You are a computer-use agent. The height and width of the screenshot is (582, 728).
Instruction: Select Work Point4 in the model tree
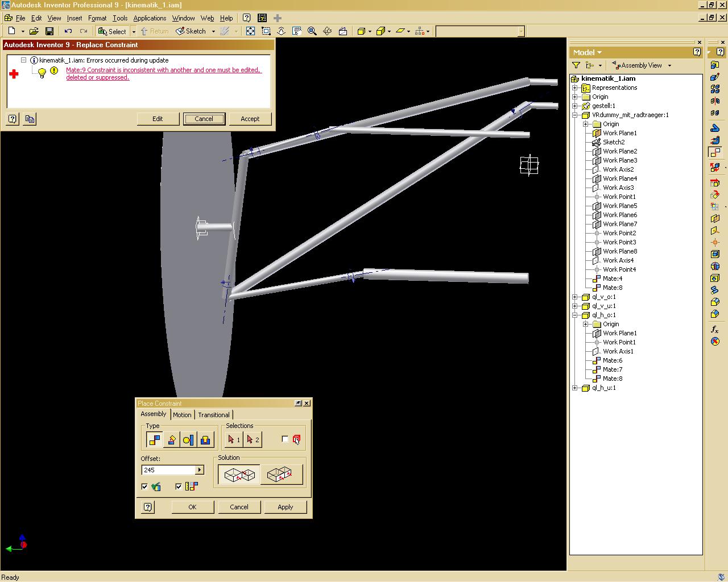tap(619, 269)
